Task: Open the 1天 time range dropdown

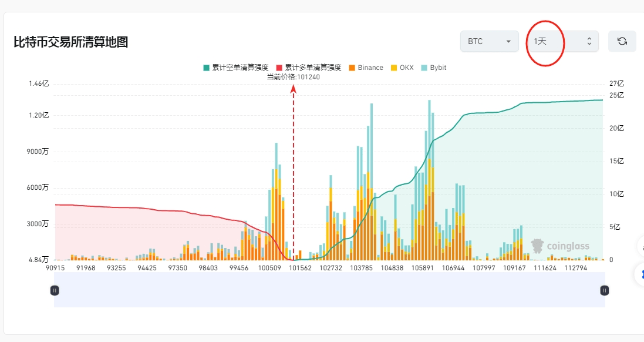Action: point(562,41)
